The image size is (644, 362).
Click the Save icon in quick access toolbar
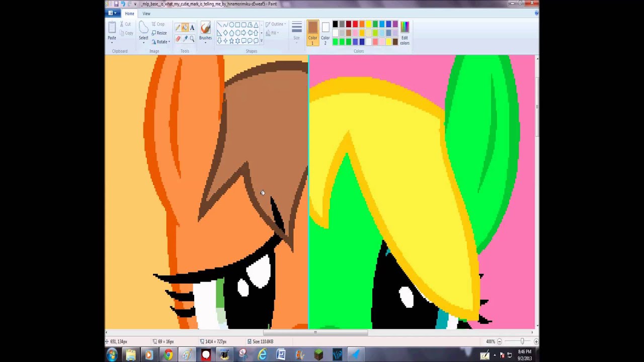116,4
